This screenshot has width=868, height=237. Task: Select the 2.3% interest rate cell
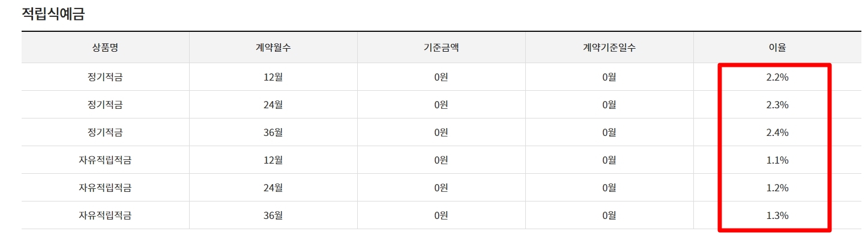pos(777,105)
